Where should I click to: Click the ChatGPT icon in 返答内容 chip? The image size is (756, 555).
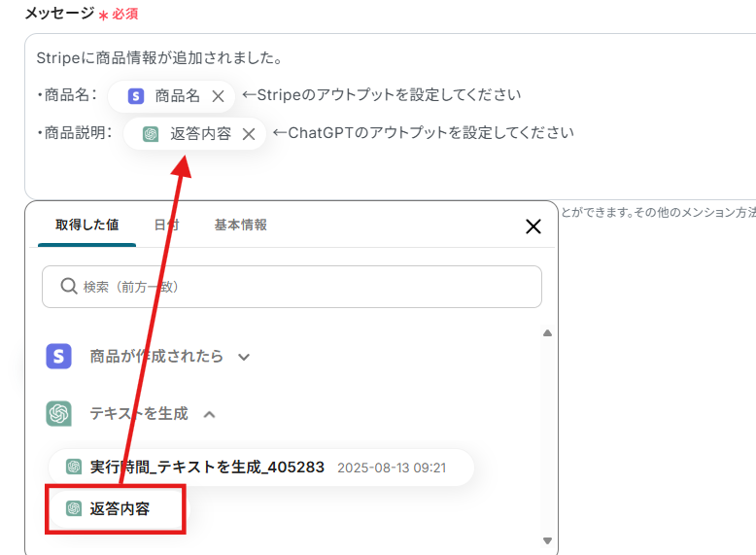point(151,134)
